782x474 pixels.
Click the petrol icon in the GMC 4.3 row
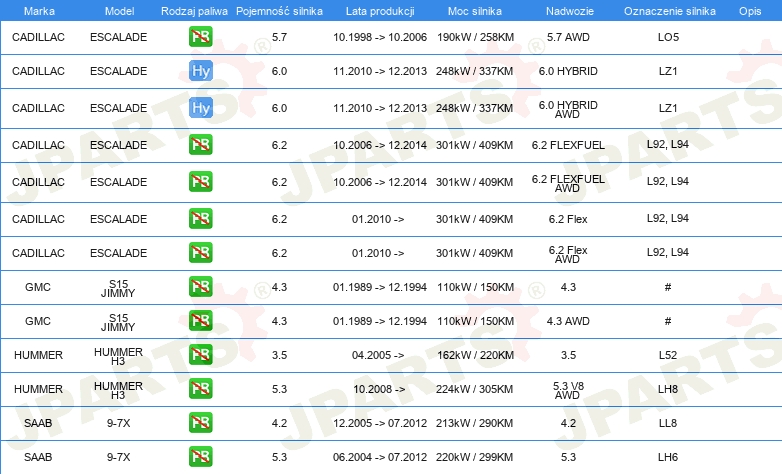pos(200,286)
